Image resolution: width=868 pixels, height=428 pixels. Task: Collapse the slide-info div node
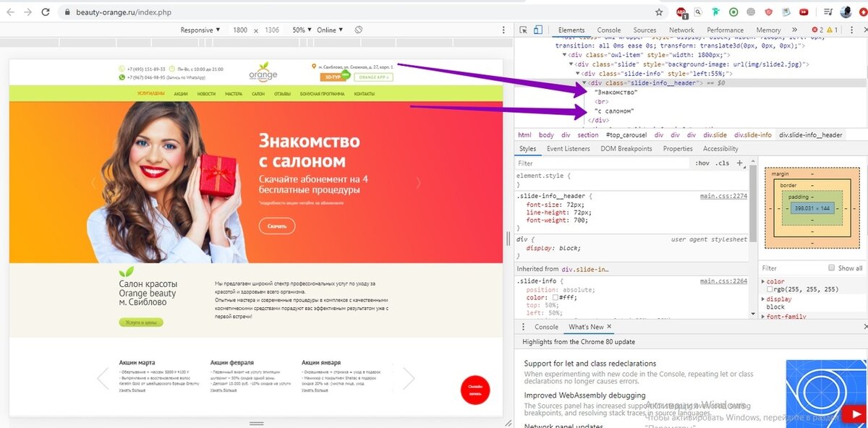[x=578, y=74]
